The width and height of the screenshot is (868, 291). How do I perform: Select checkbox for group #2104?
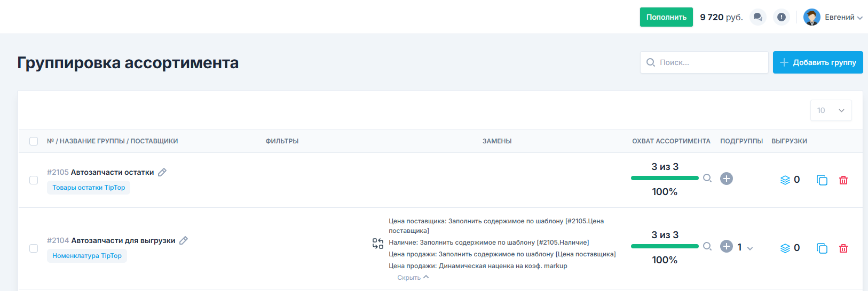tap(34, 248)
